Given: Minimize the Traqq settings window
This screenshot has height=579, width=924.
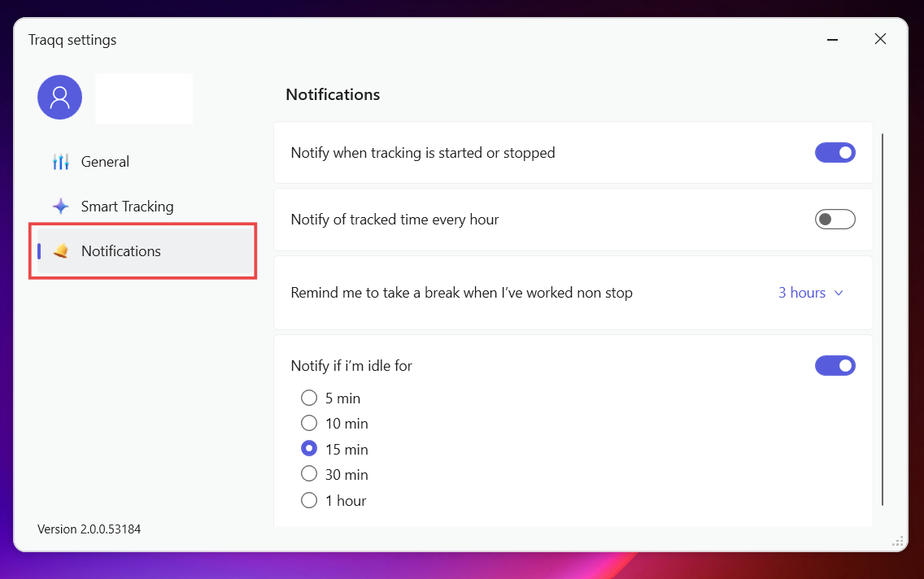Looking at the screenshot, I should 832,40.
